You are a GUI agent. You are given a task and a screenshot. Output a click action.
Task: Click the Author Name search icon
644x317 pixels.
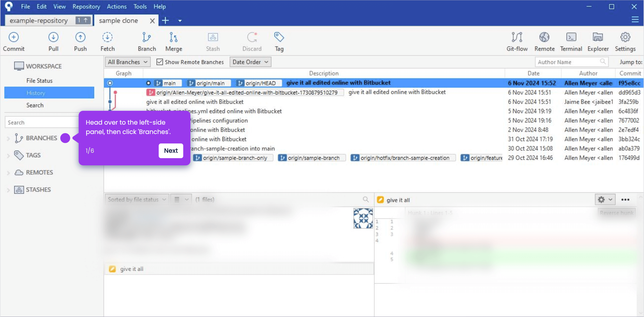point(603,62)
